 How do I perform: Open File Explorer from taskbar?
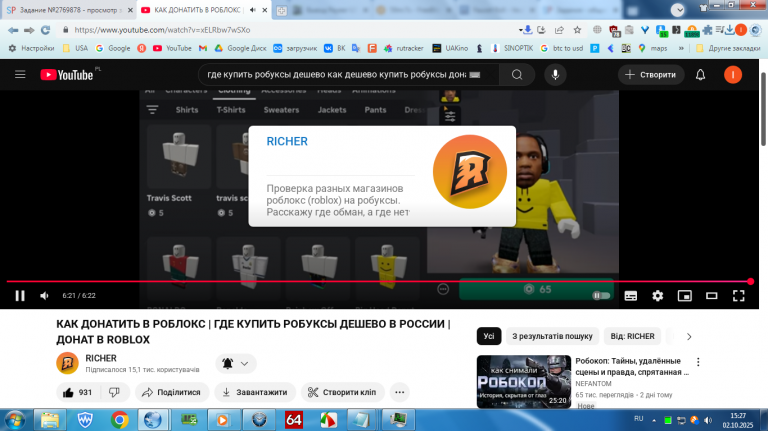click(x=49, y=420)
